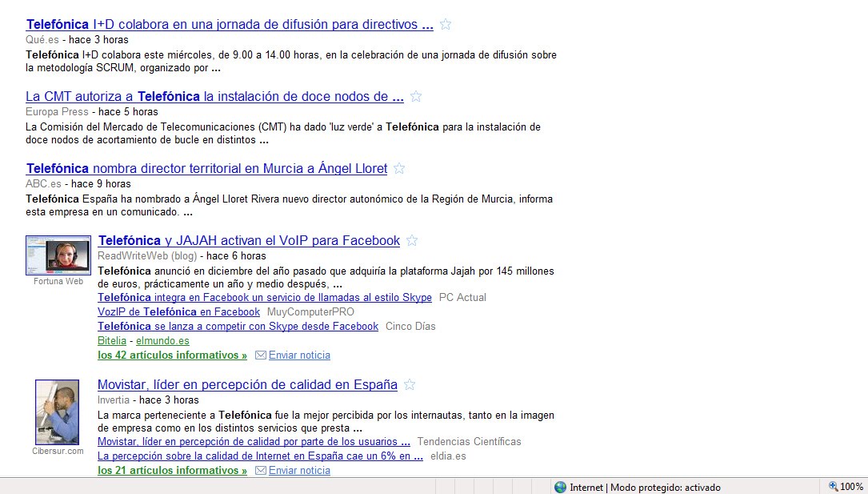This screenshot has width=868, height=494.
Task: Star the Movistar líder en percepción article
Action: tap(409, 384)
